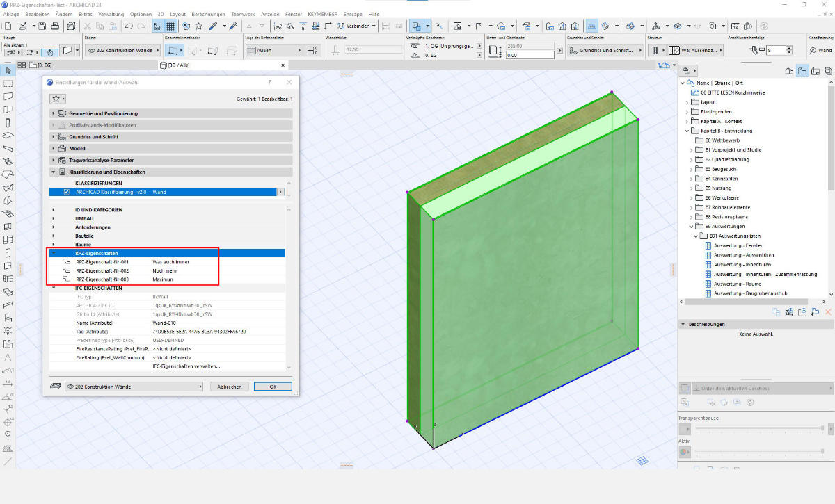Open the layer dropdown at dialog bottom
835x504 pixels.
click(x=132, y=387)
